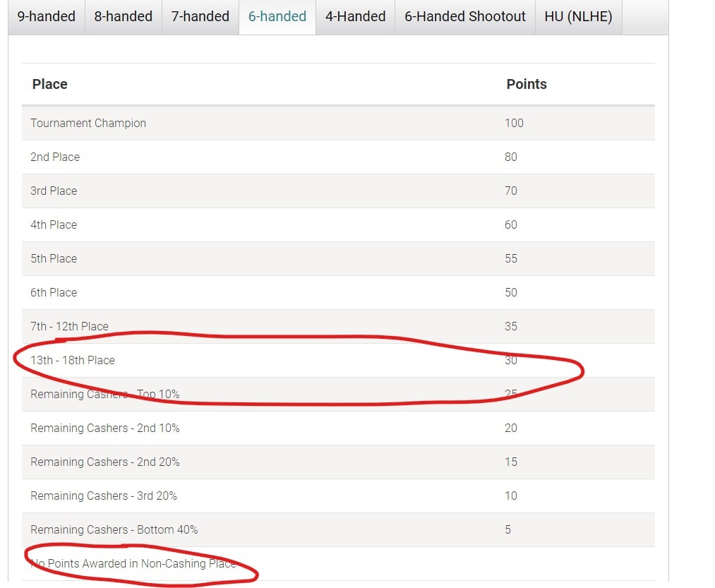Select the HU (NLHE) tab

tap(578, 16)
